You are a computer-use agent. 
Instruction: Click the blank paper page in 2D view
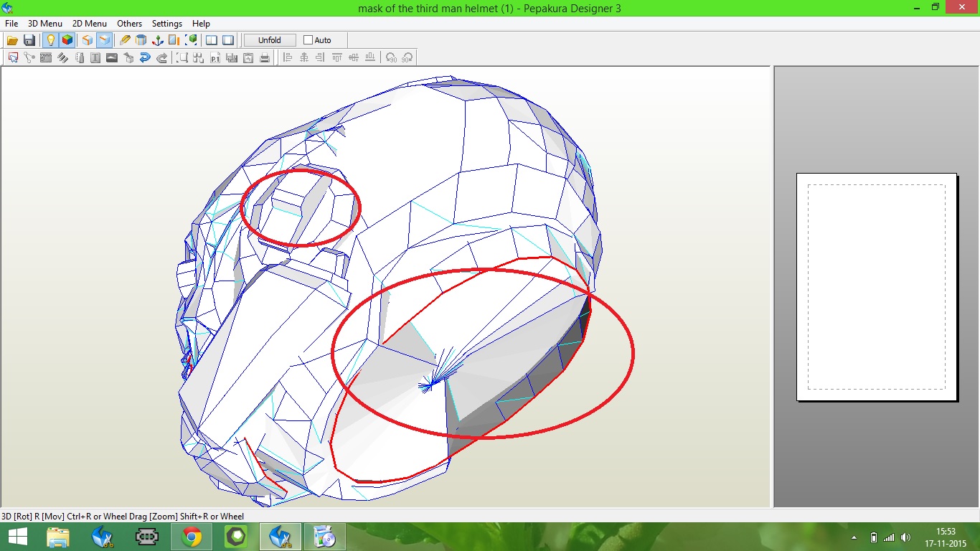tap(876, 286)
